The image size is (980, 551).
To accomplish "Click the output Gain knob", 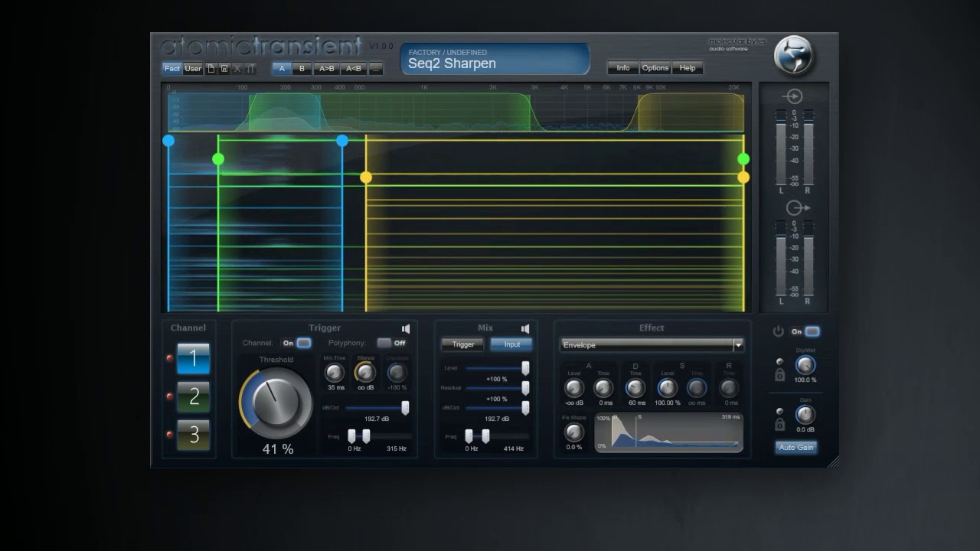I will 805,414.
